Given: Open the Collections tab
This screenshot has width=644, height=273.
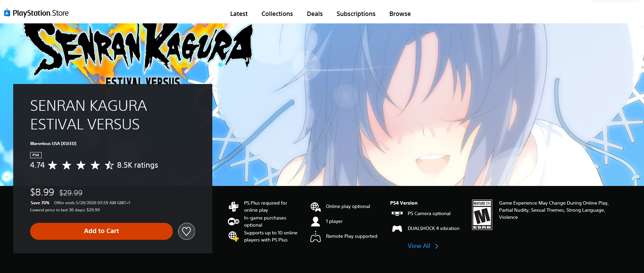Looking at the screenshot, I should coord(277,14).
